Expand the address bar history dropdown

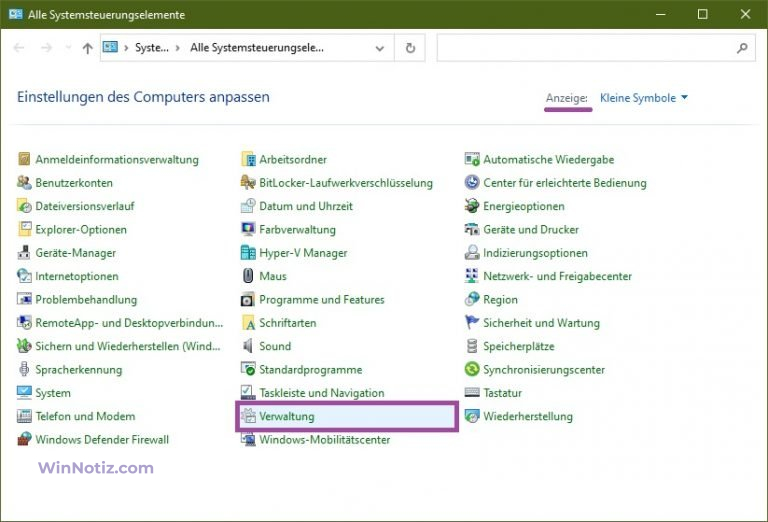(379, 47)
